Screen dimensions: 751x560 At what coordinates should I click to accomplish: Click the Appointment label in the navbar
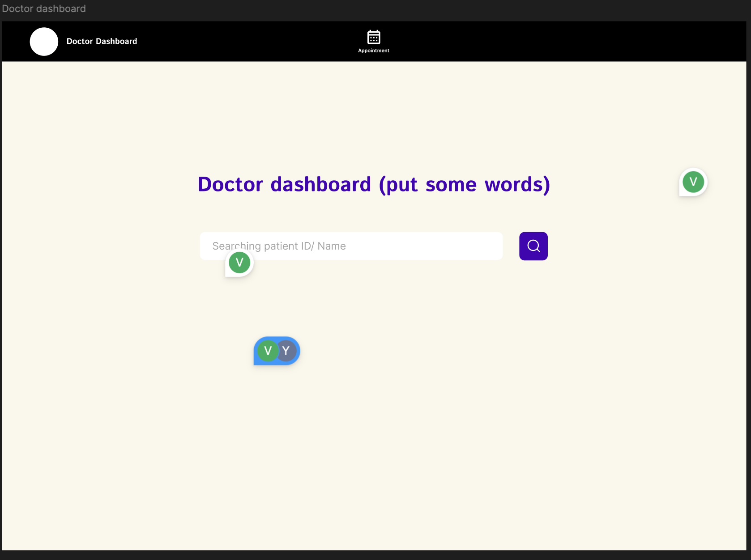(374, 51)
